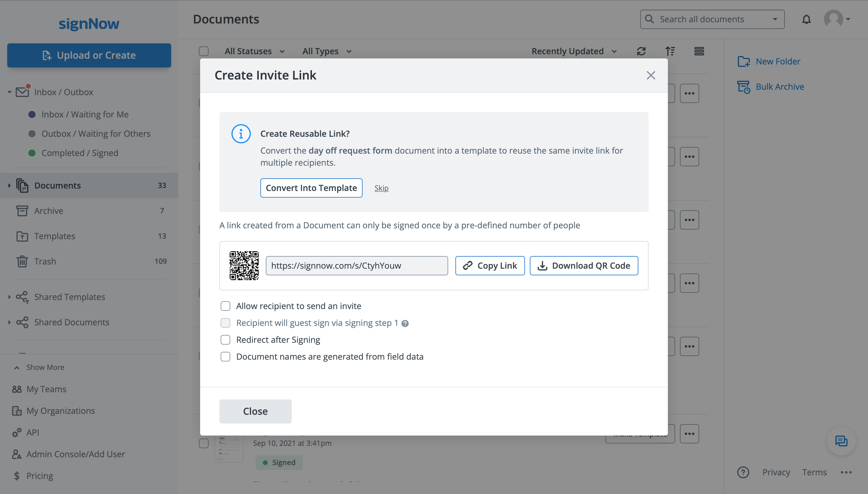Open notifications bell
Viewport: 868px width, 494px height.
click(x=806, y=19)
